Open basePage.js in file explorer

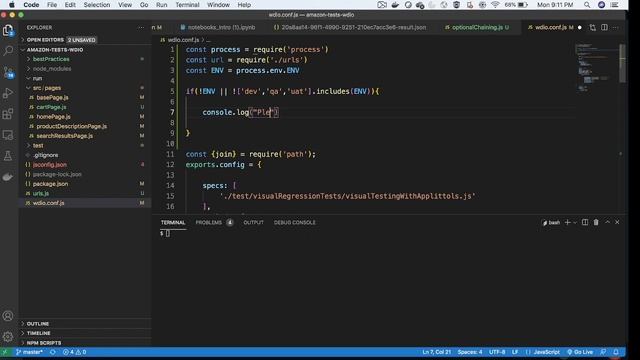coord(52,98)
